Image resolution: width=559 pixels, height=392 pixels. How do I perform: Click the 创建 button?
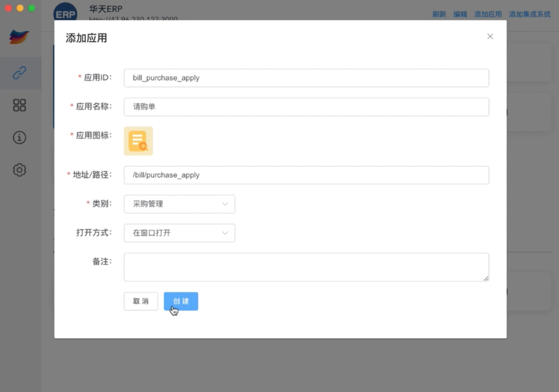click(x=181, y=301)
